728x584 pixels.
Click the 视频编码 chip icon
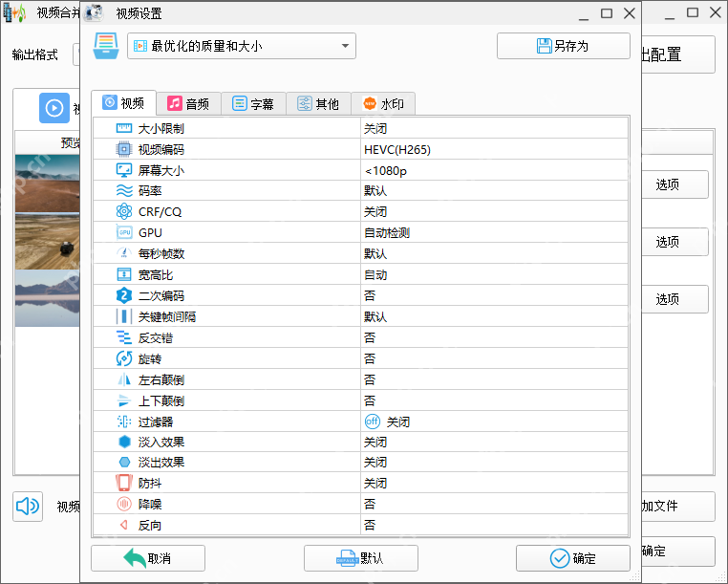click(124, 149)
